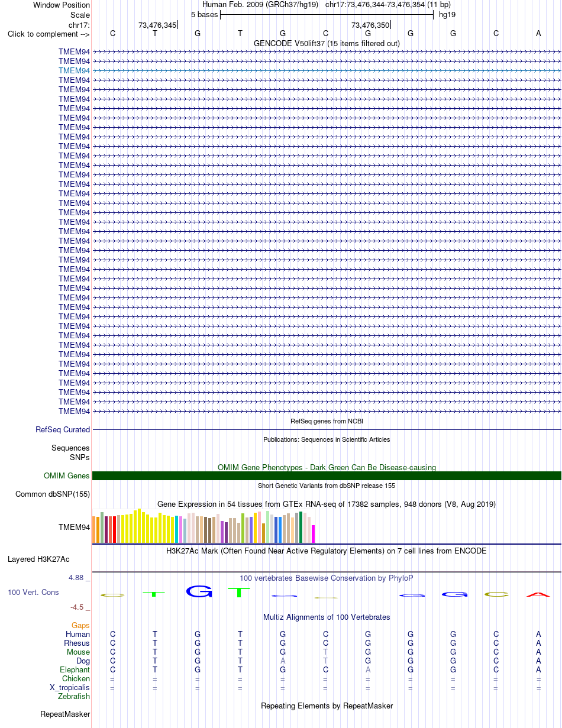
Task: Open 'Repeating Elements by RepeatMasker' title
Action: pos(327,706)
